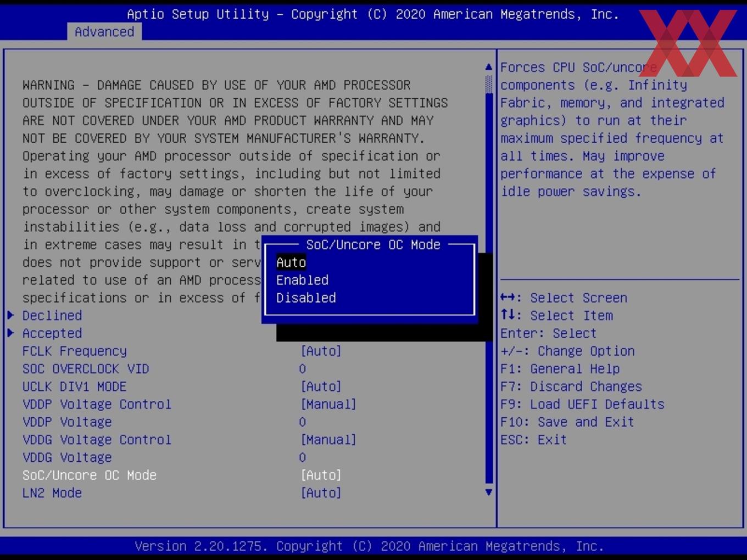Click the F9: Load UEFI Defaults hint
Viewport: 747px width, 560px height.
[x=582, y=404]
